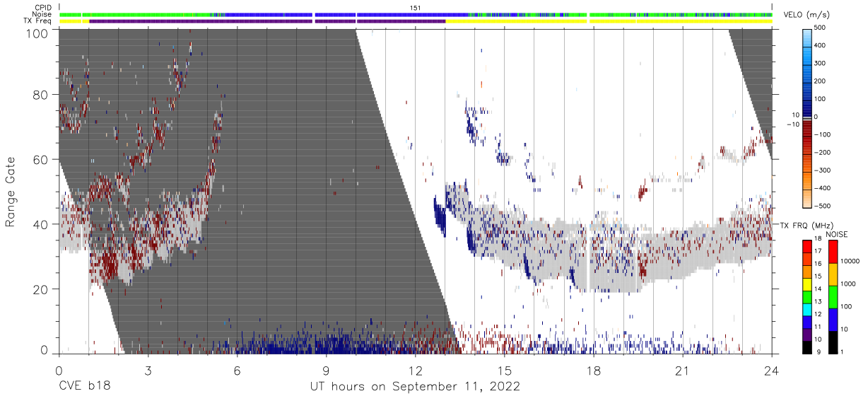Click UT hour axis tick '24'

click(772, 370)
